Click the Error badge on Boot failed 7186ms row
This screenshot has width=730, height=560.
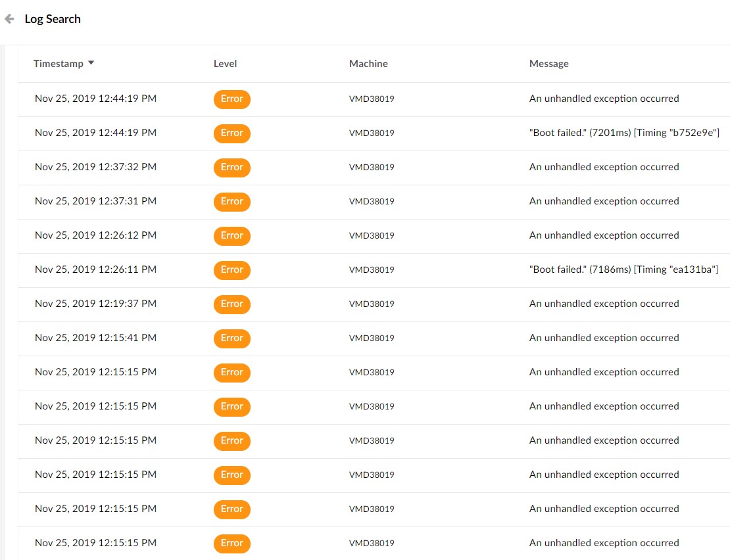(x=231, y=270)
